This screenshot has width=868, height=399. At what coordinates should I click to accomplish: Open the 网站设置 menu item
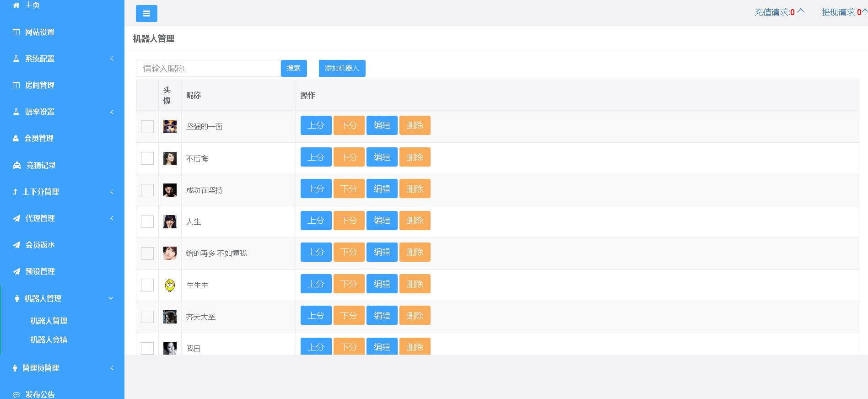[x=40, y=32]
